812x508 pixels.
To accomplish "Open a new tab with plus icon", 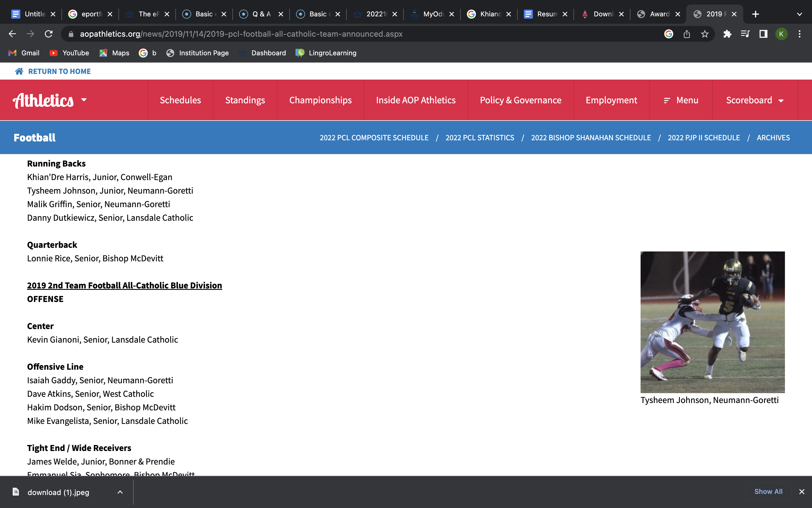I will pos(756,14).
